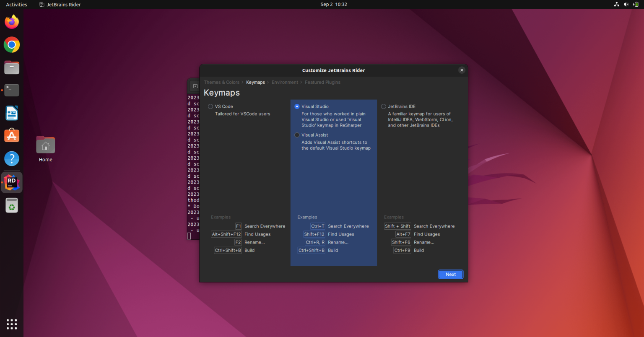Open the Terminal from the dock
The height and width of the screenshot is (337, 644).
pyautogui.click(x=11, y=90)
